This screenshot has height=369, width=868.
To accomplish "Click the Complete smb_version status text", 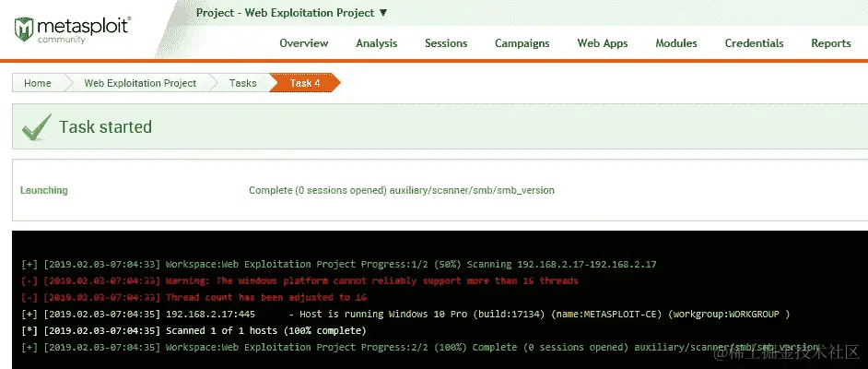I will pyautogui.click(x=402, y=190).
